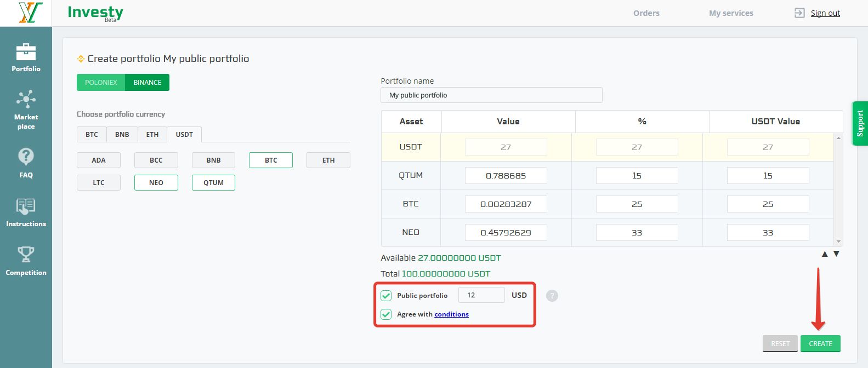Deselect the NEO asset button

pos(156,183)
